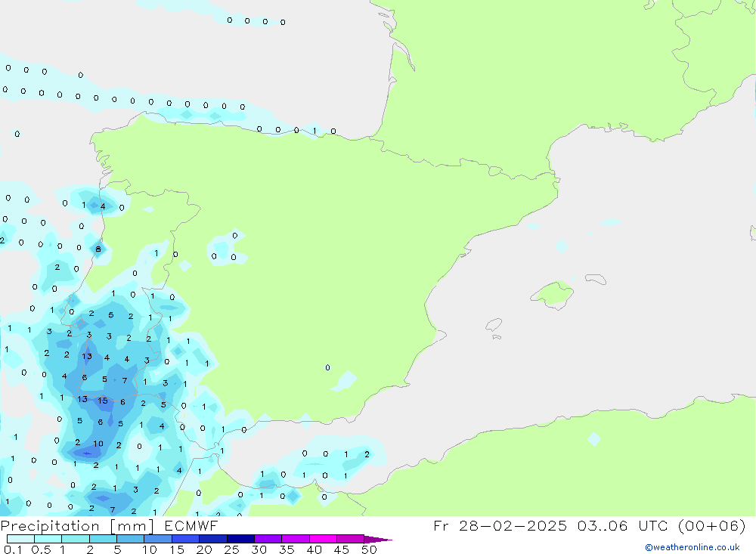Click the date "28-02-2025"
The height and width of the screenshot is (554, 756).
tap(513, 526)
